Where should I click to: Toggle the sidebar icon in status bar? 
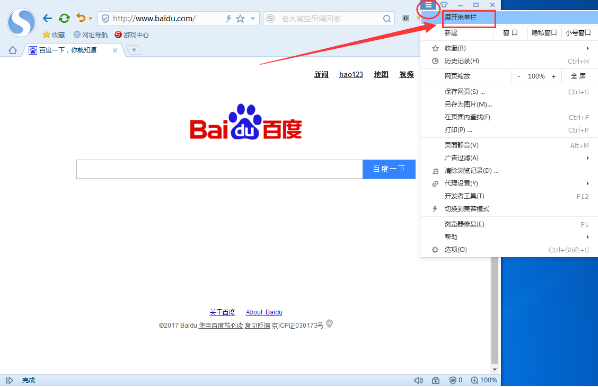pos(10,380)
